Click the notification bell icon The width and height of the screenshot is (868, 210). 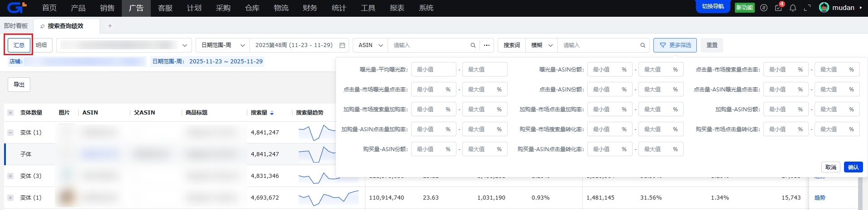[x=792, y=8]
